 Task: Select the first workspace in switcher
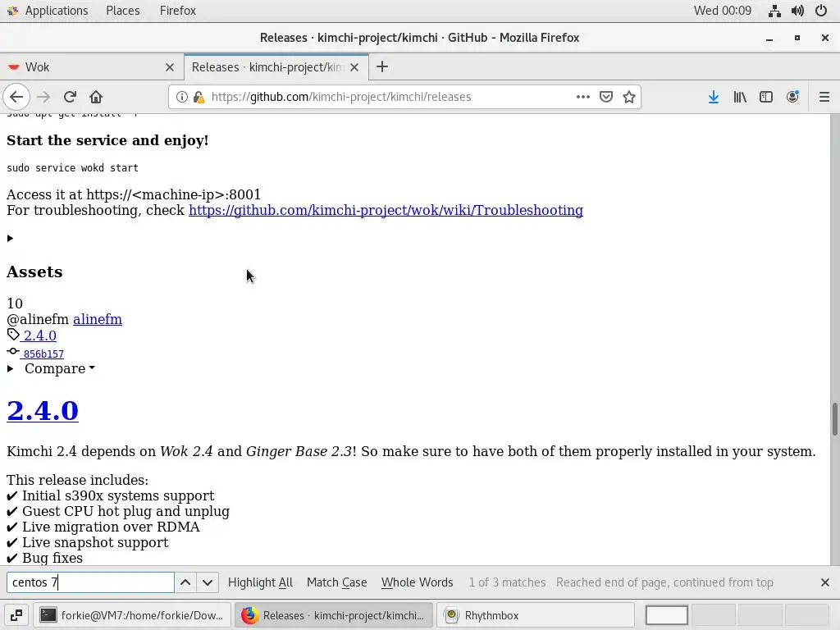pyautogui.click(x=666, y=615)
